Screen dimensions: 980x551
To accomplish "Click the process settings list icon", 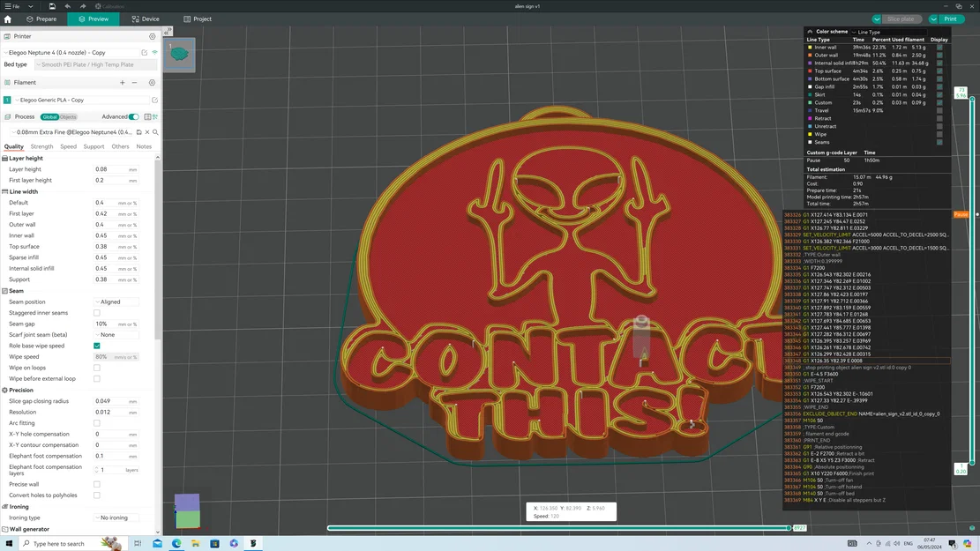I will [x=147, y=117].
